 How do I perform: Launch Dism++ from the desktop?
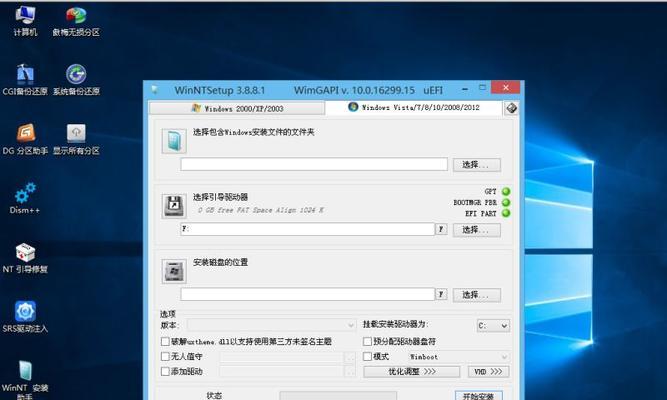point(25,198)
